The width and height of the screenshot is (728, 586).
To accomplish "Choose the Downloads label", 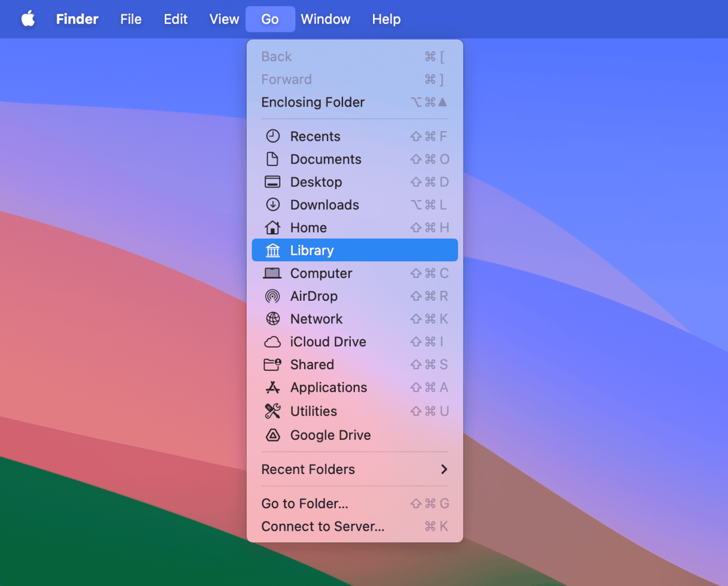I will (x=324, y=205).
